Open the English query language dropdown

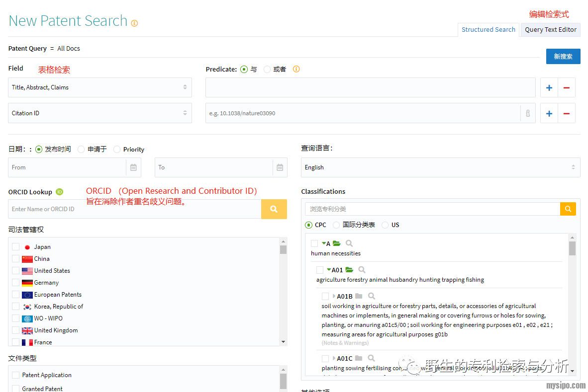tap(440, 167)
